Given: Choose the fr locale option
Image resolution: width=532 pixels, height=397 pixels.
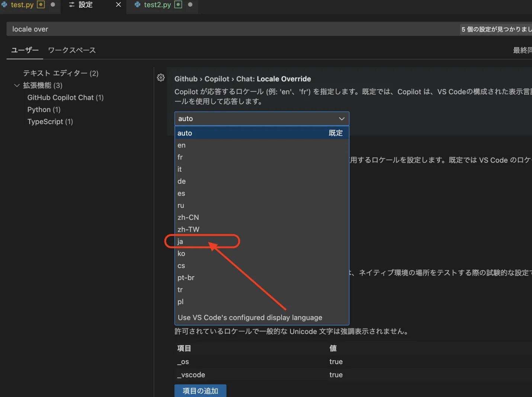Looking at the screenshot, I should click(262, 157).
